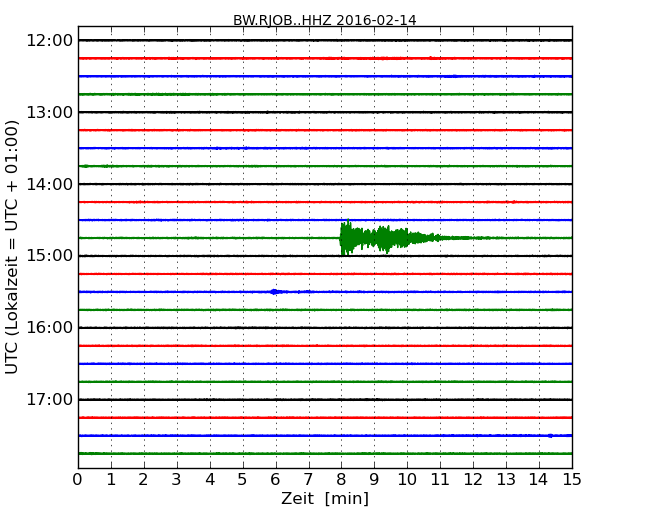Click the 16:00 time axis label
This screenshot has height=520, width=650.
pos(50,328)
